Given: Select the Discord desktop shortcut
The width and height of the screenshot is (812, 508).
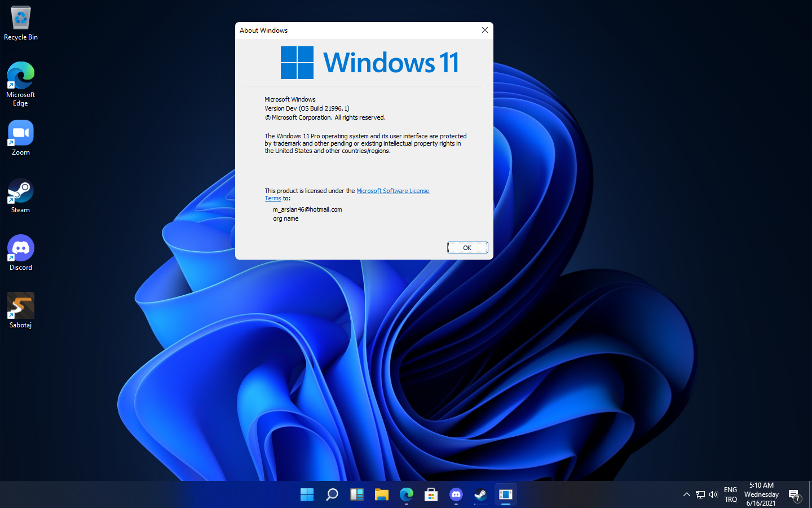Looking at the screenshot, I should 21,253.
